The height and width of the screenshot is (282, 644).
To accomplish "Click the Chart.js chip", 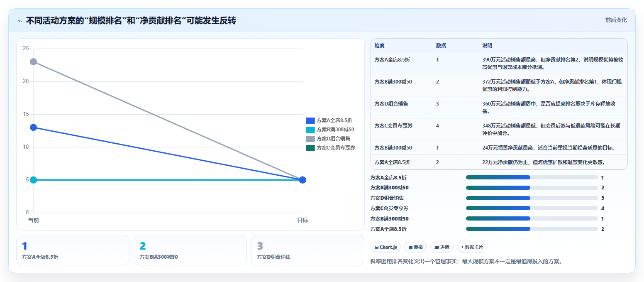I will [x=386, y=247].
